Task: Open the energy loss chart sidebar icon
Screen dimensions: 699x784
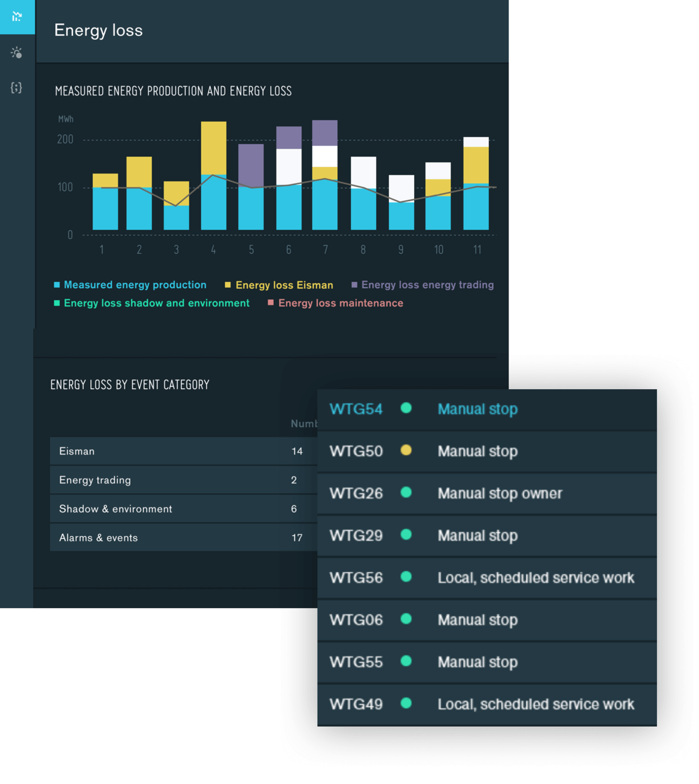Action: [17, 17]
